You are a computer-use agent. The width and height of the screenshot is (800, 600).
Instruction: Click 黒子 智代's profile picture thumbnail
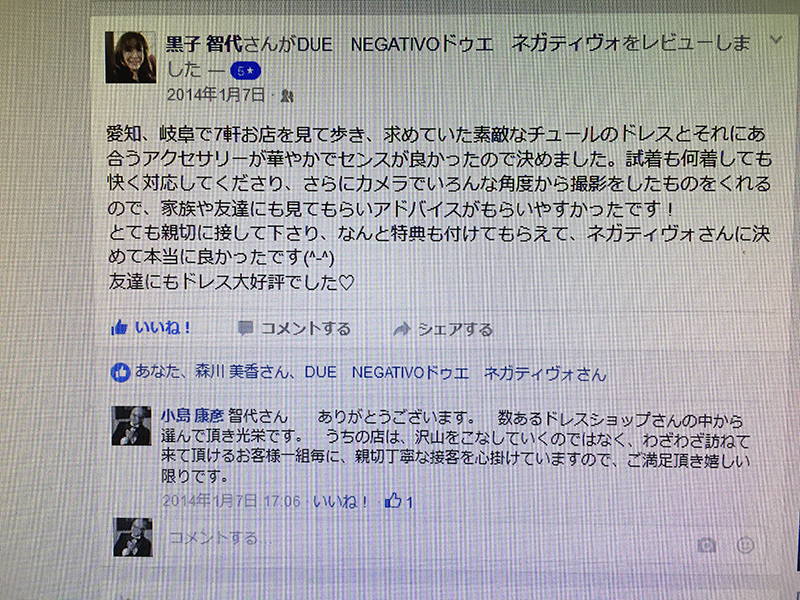point(131,57)
